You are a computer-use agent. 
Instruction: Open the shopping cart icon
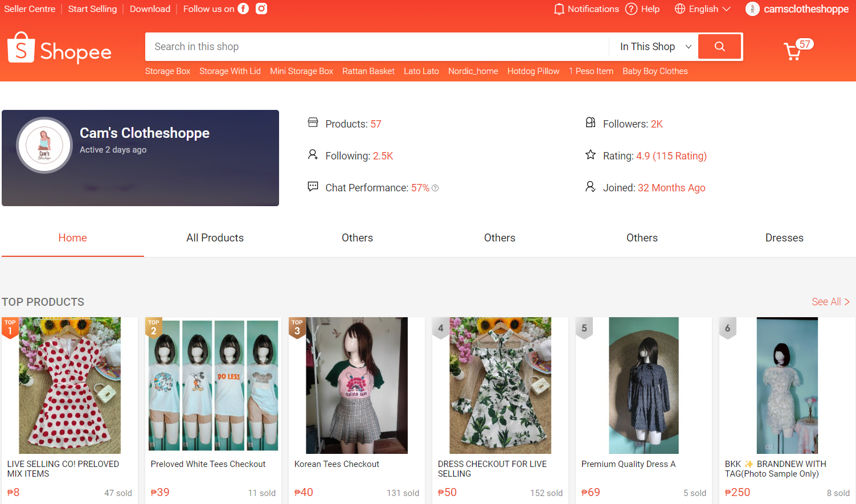(792, 52)
